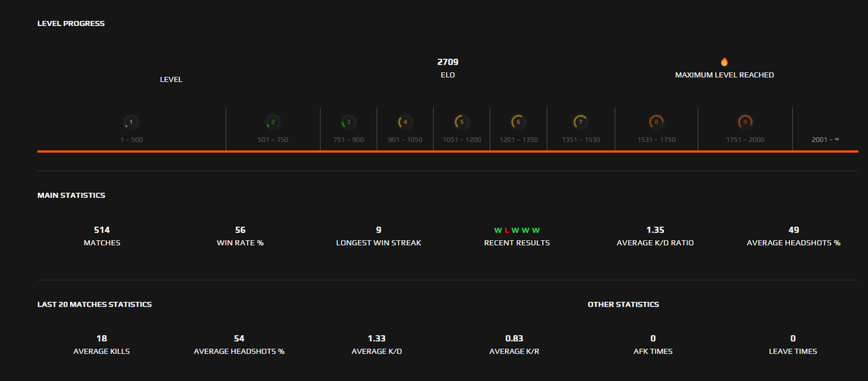Select the Average K/D Ratio label

(655, 243)
